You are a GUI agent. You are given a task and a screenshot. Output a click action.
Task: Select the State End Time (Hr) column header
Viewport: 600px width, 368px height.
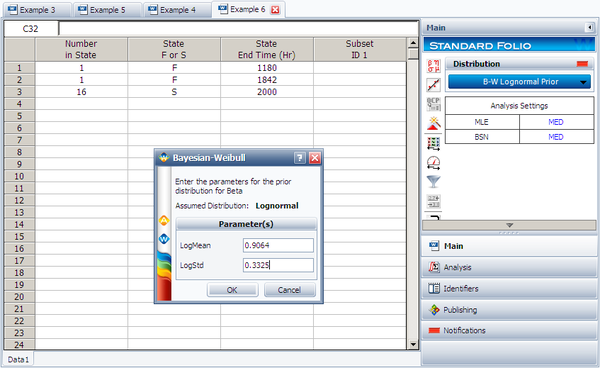[x=267, y=49]
